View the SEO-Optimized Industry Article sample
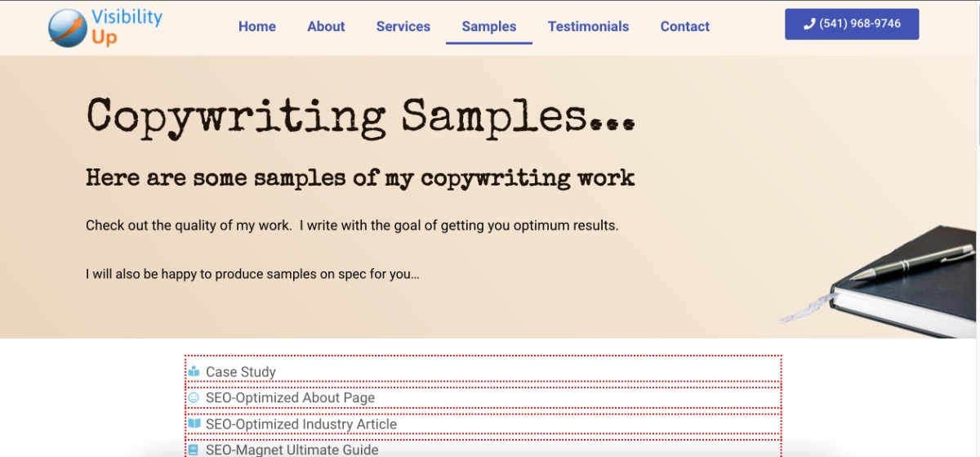The width and height of the screenshot is (980, 457). click(301, 424)
